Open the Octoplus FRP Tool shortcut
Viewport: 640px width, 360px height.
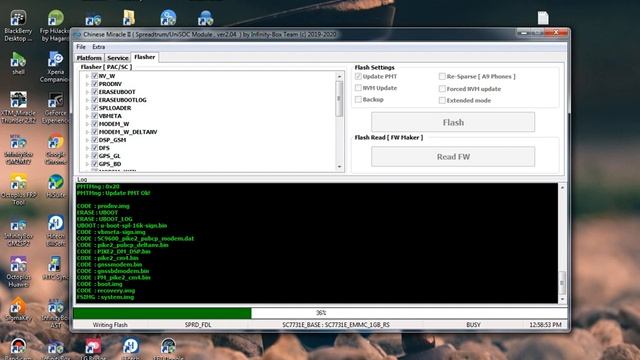[x=18, y=189]
